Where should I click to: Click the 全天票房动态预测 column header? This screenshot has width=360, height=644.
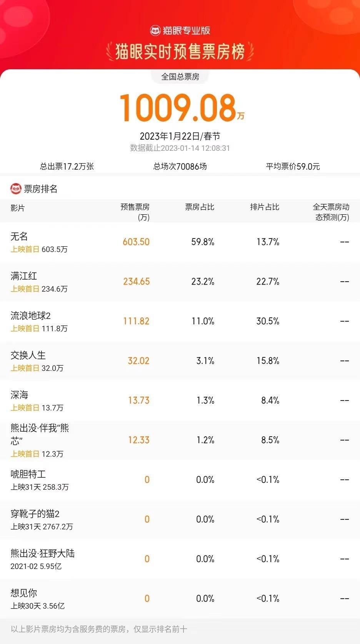pos(331,212)
